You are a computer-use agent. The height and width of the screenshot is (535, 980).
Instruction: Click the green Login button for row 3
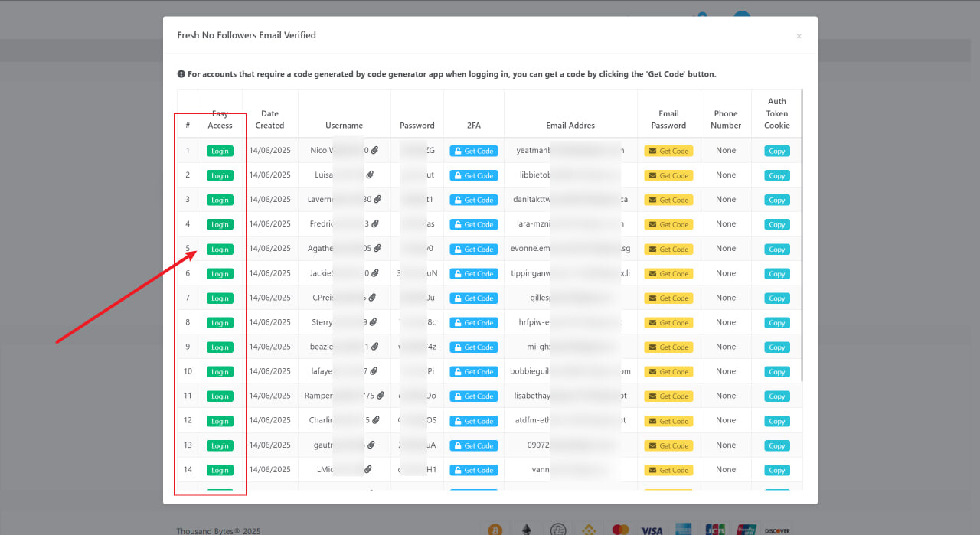pos(220,200)
